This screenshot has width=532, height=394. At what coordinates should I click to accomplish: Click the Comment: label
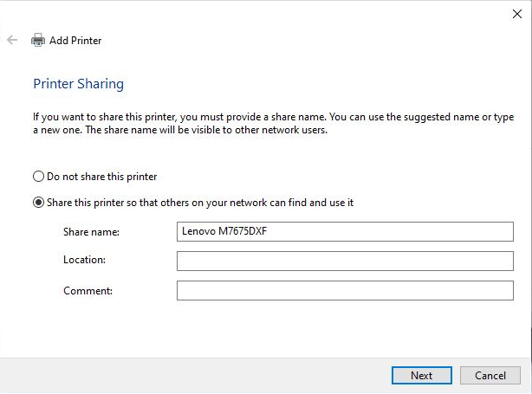[x=88, y=291]
